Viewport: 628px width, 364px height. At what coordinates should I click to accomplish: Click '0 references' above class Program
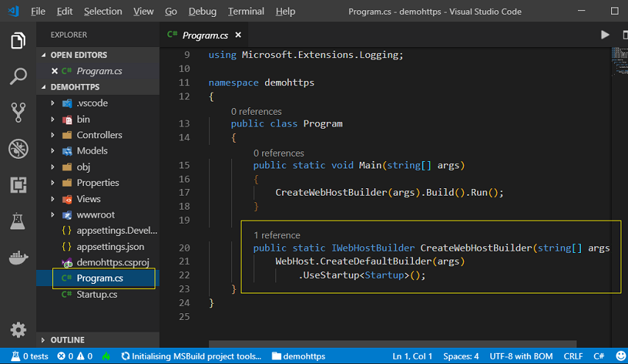[x=256, y=112]
